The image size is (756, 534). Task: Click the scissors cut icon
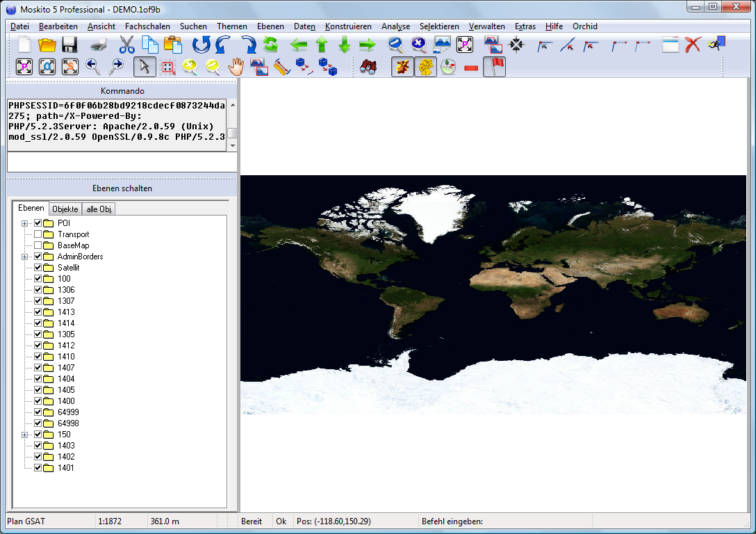tap(126, 45)
